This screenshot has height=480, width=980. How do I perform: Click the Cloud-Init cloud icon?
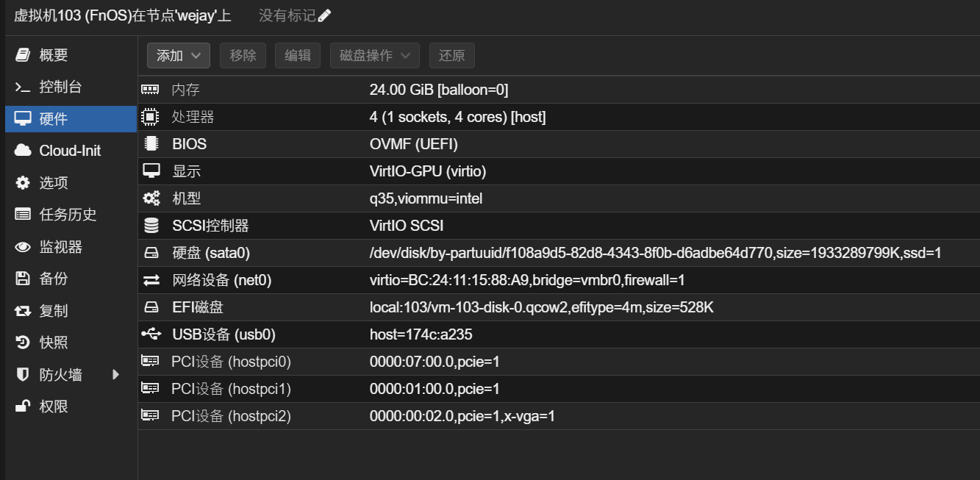pyautogui.click(x=23, y=151)
